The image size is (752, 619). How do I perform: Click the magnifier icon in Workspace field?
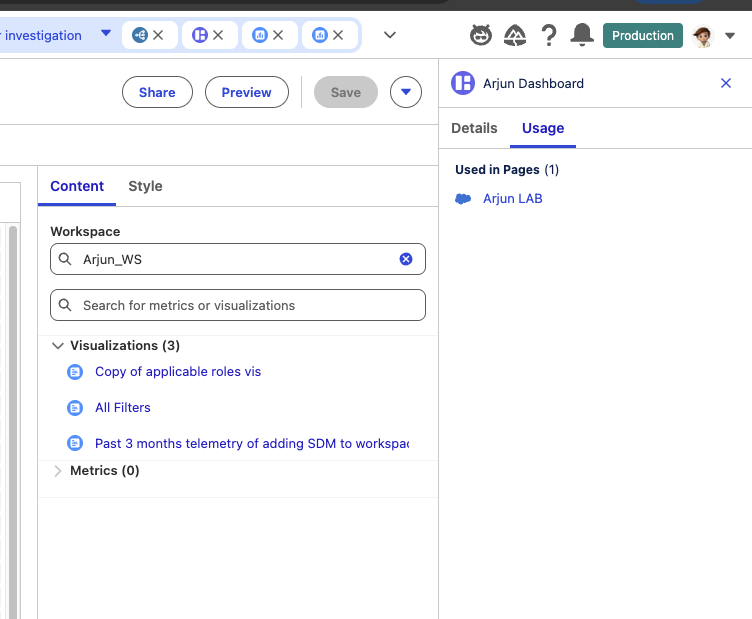(x=65, y=259)
